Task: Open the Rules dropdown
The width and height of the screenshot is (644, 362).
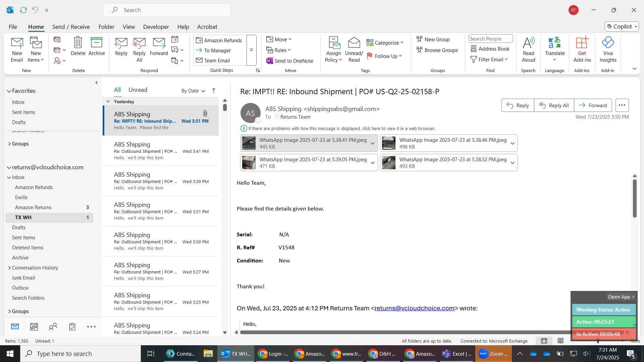Action: coord(278,50)
